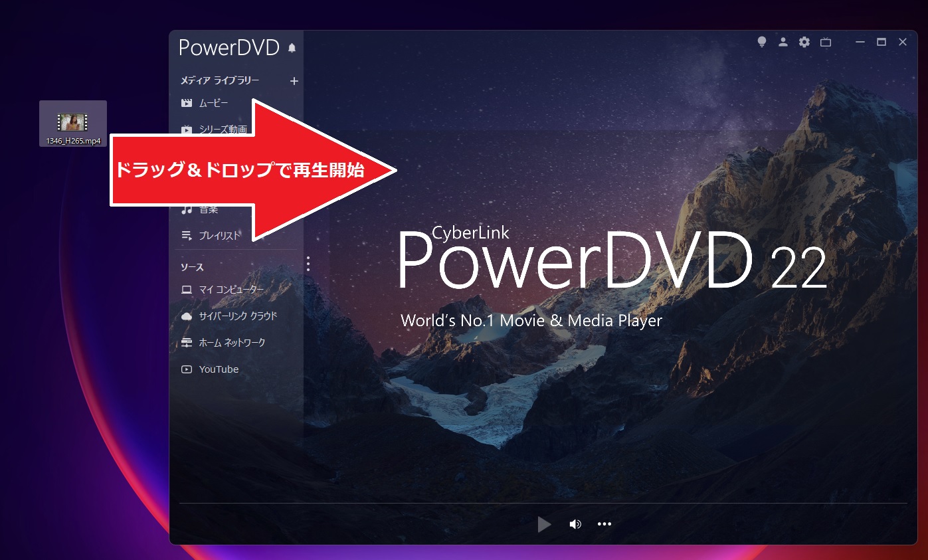This screenshot has height=560, width=928.
Task: Collapse the sidebar with the vertical dots handle
Action: pos(308,264)
